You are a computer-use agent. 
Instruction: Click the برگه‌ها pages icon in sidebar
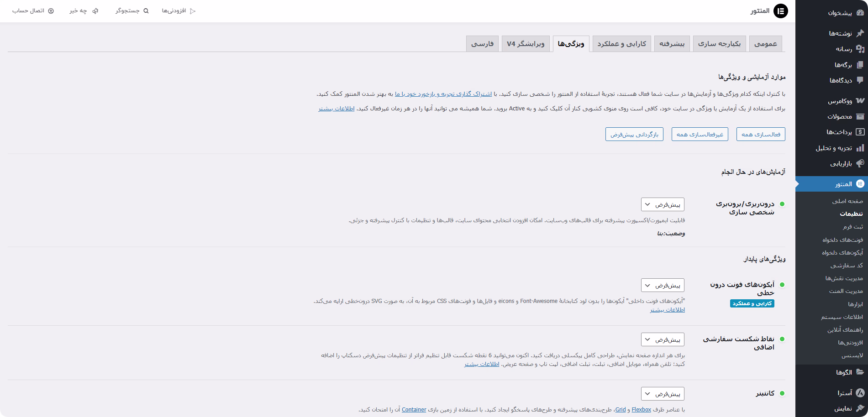[x=860, y=65]
